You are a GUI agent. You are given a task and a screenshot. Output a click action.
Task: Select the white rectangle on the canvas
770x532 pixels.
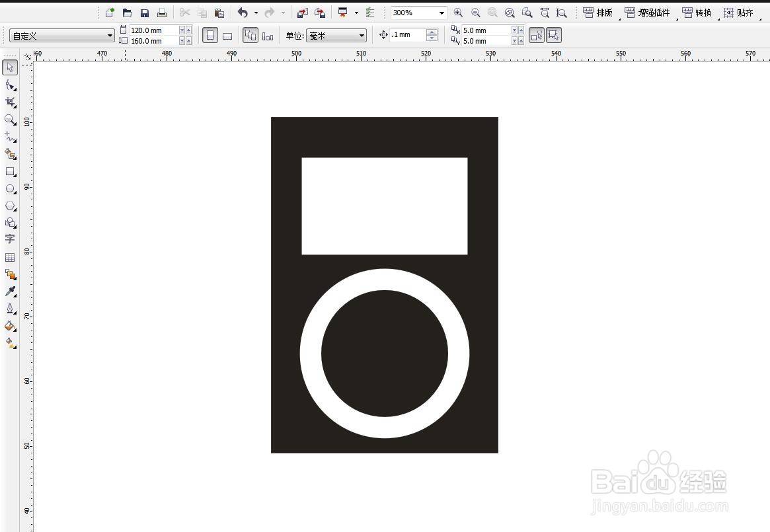(x=385, y=206)
